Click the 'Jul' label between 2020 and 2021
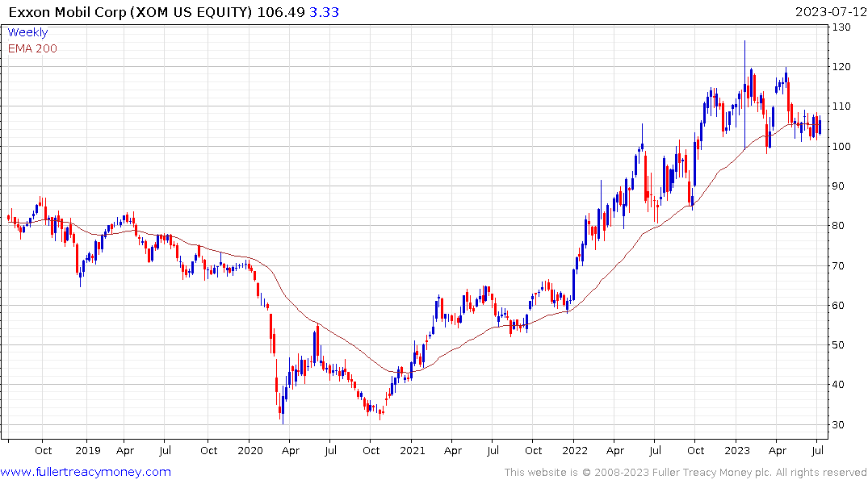 [x=330, y=451]
